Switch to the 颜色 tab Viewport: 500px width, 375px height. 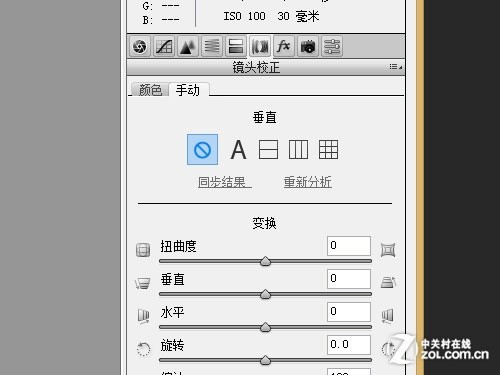[x=150, y=90]
